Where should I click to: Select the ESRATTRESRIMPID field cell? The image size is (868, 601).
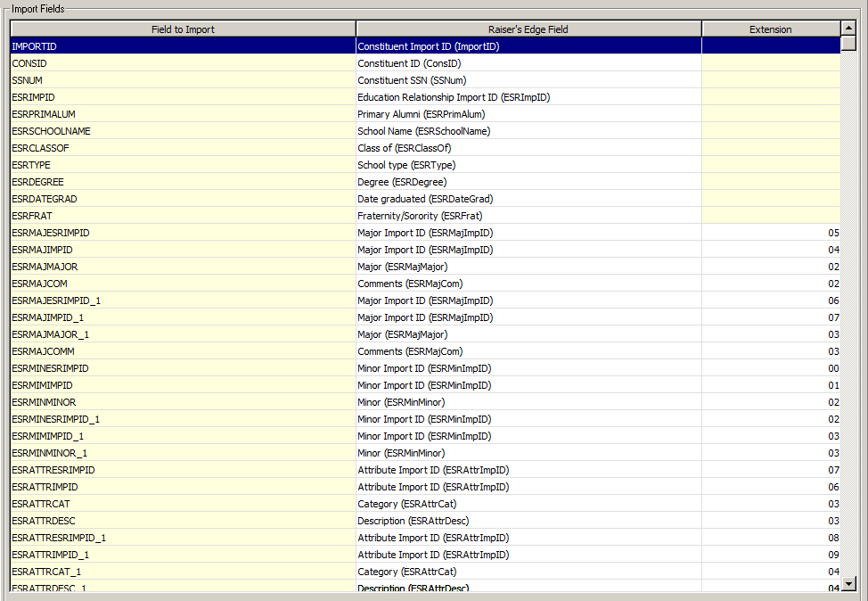click(x=183, y=470)
